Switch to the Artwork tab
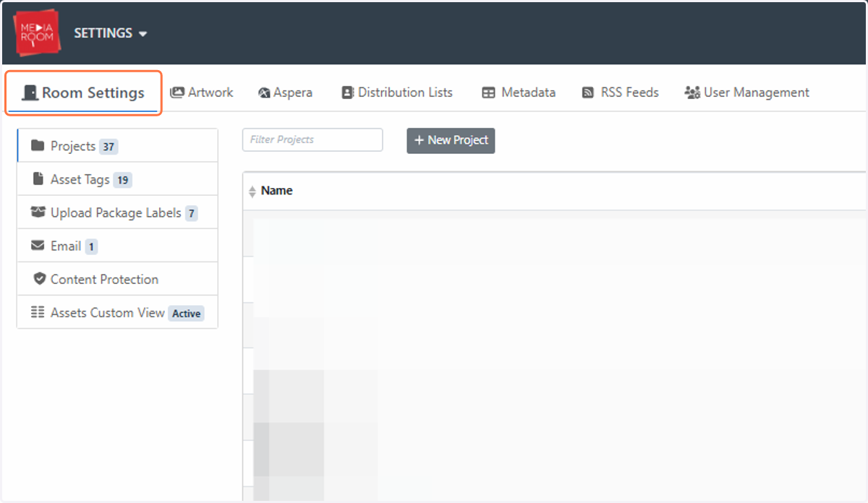The image size is (868, 503). pyautogui.click(x=201, y=93)
